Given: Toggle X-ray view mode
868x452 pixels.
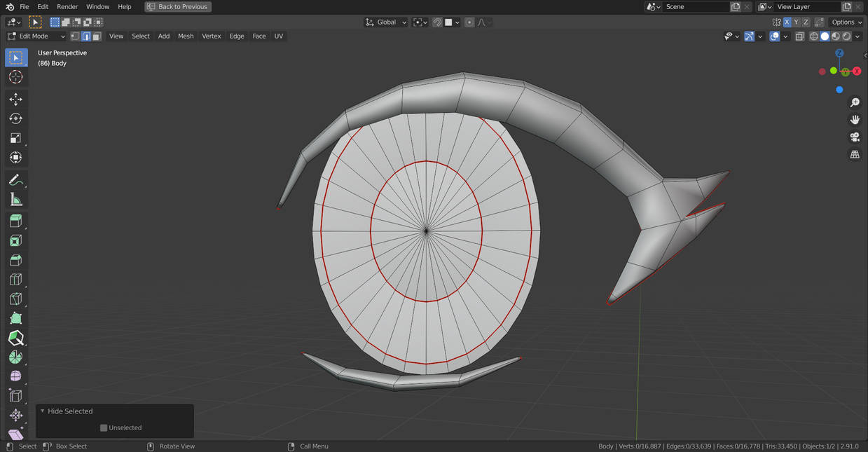Looking at the screenshot, I should coord(799,36).
